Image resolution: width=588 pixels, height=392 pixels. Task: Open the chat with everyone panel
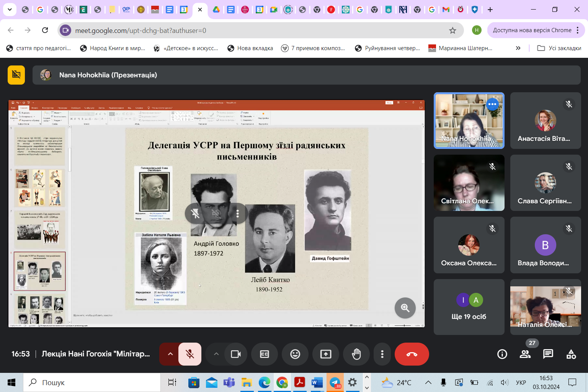548,354
